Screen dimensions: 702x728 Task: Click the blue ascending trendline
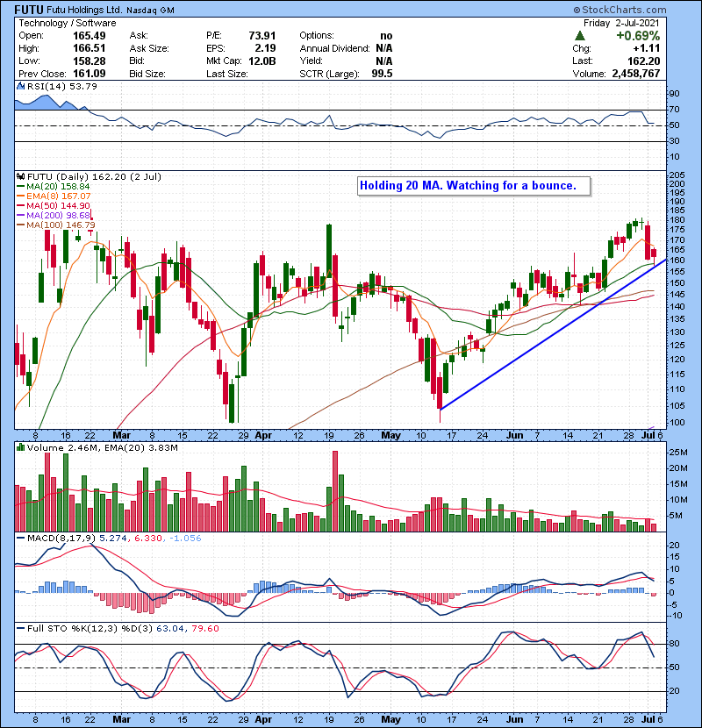tap(553, 335)
